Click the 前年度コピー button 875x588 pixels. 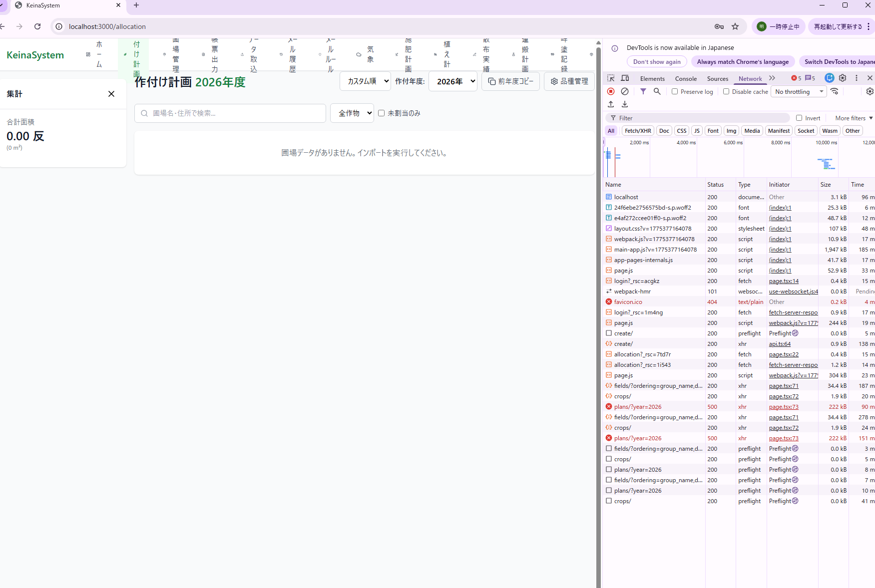(510, 81)
